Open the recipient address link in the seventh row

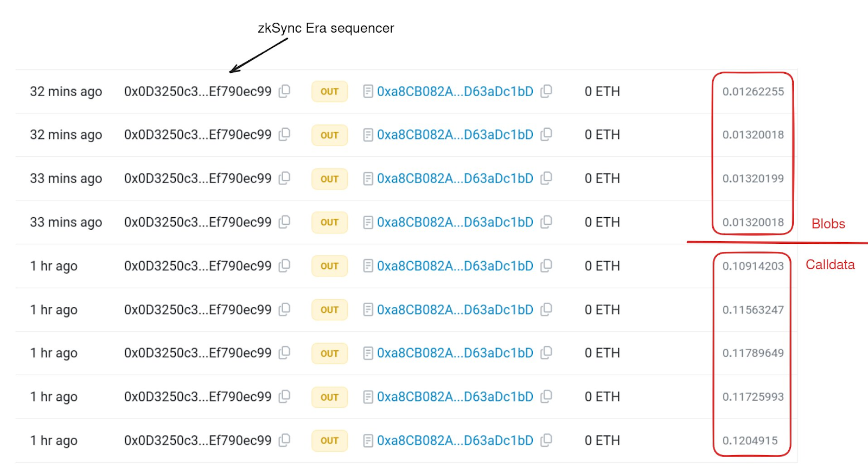[x=456, y=353]
